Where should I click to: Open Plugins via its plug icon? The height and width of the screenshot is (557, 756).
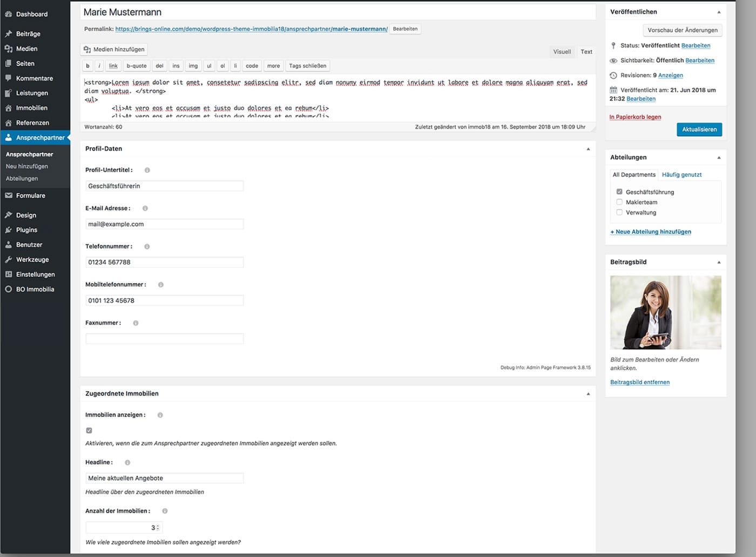click(9, 230)
